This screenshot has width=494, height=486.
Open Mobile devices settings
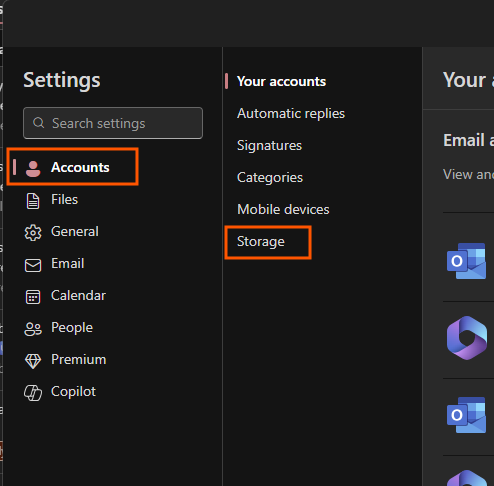click(x=283, y=209)
